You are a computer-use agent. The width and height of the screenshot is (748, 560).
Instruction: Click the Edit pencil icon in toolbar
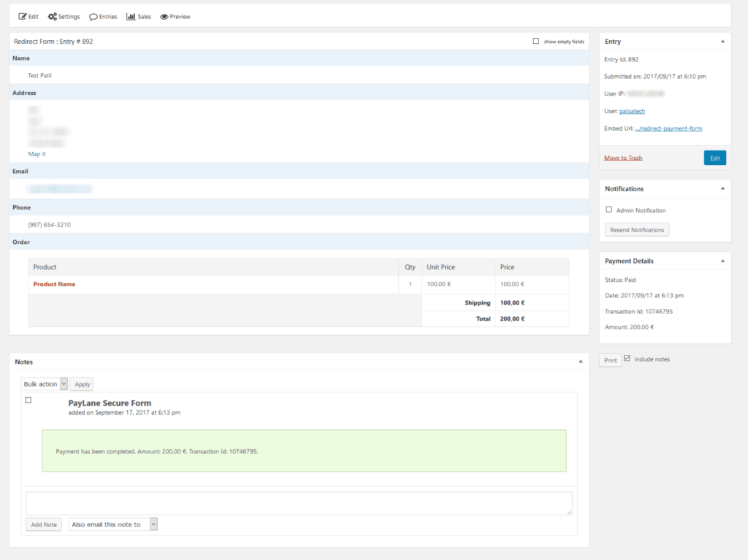(x=23, y=17)
